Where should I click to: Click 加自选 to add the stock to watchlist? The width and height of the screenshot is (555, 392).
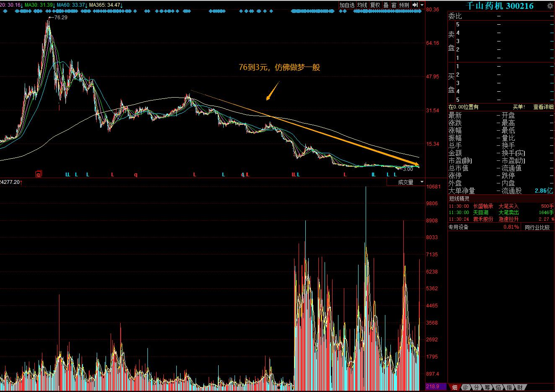(x=347, y=5)
